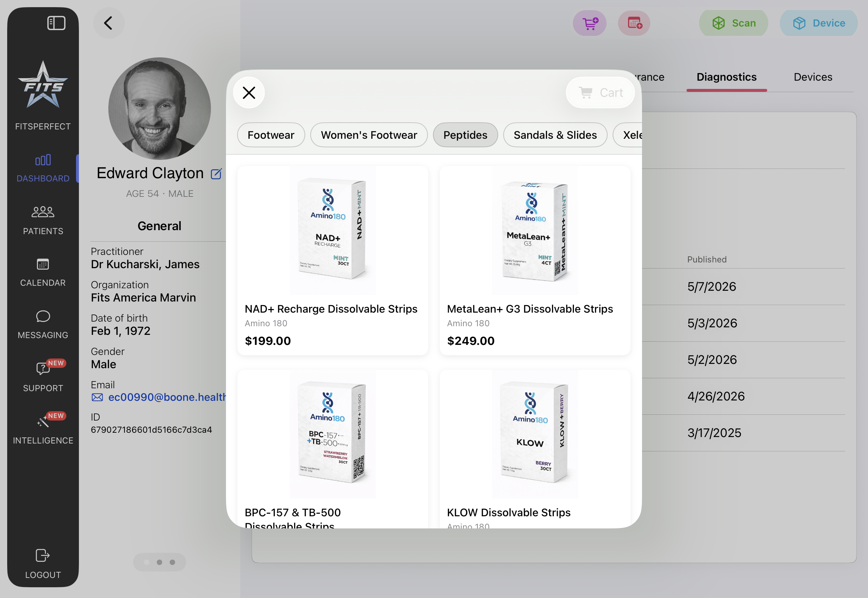The height and width of the screenshot is (598, 868).
Task: Select the Women's Footwear category chip
Action: (x=369, y=135)
